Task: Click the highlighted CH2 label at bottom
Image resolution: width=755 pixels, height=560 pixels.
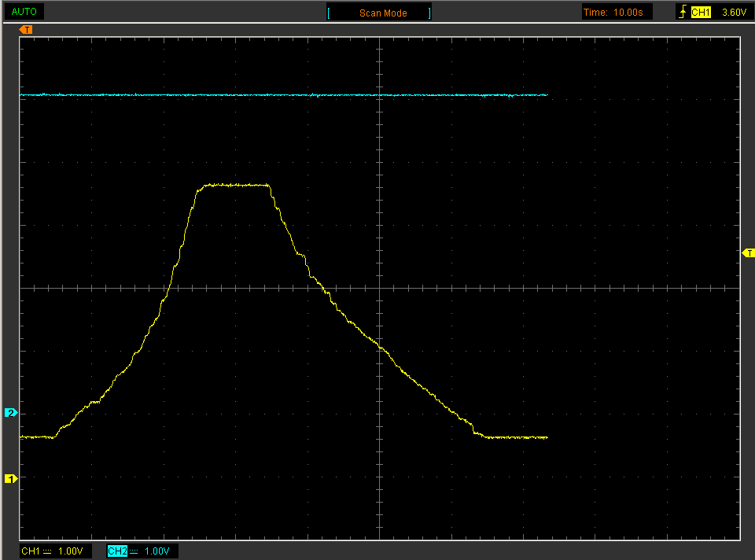Action: click(117, 551)
